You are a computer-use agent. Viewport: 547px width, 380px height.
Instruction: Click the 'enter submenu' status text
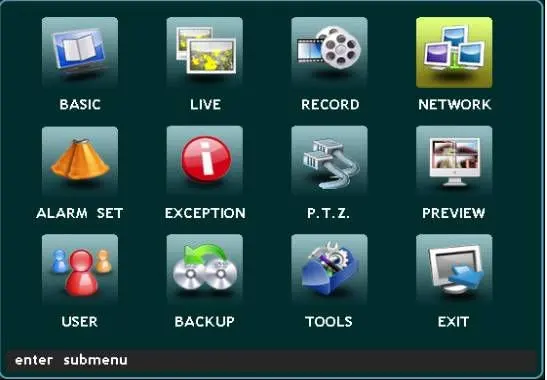coord(71,360)
